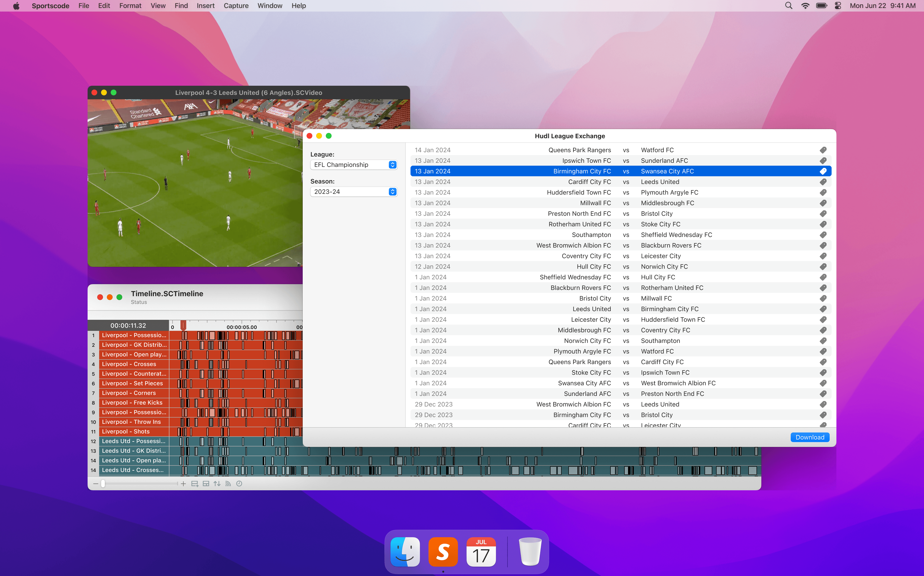Click tag icon for Ipswich Town FC vs Sunderland AFC
The image size is (924, 576).
pyautogui.click(x=823, y=161)
